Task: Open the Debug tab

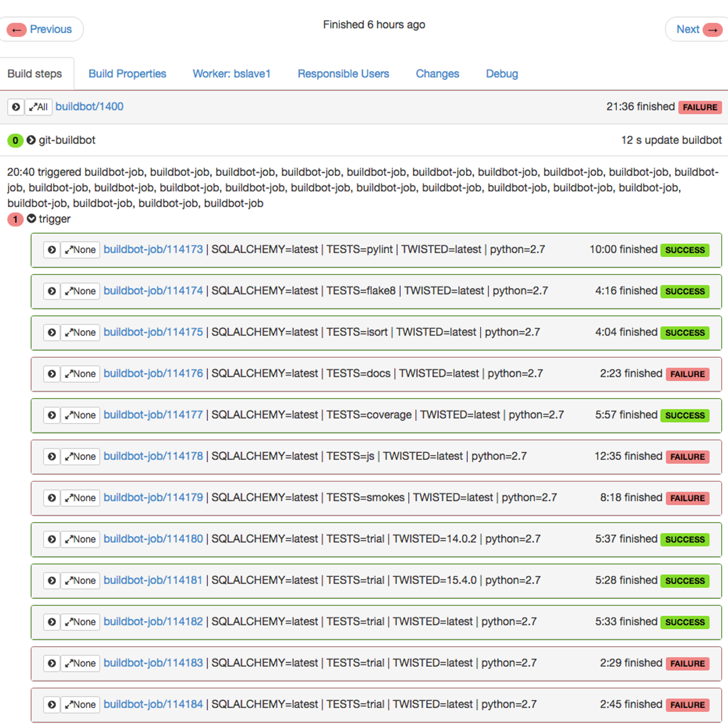Action: pyautogui.click(x=502, y=74)
